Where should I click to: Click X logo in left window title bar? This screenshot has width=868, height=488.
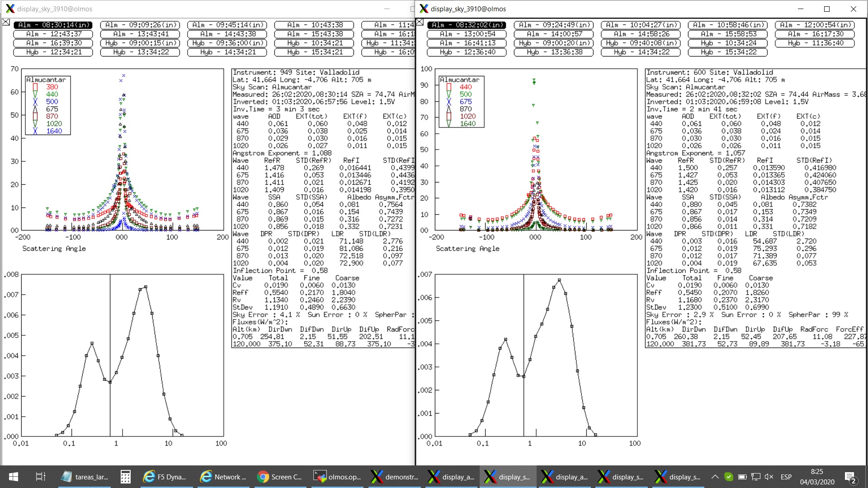[10, 9]
